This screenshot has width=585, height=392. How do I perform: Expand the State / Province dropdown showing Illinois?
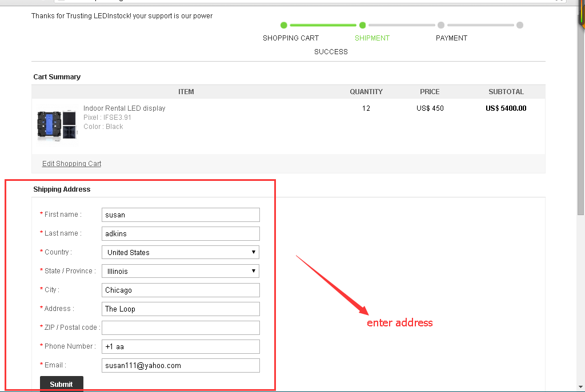[181, 271]
